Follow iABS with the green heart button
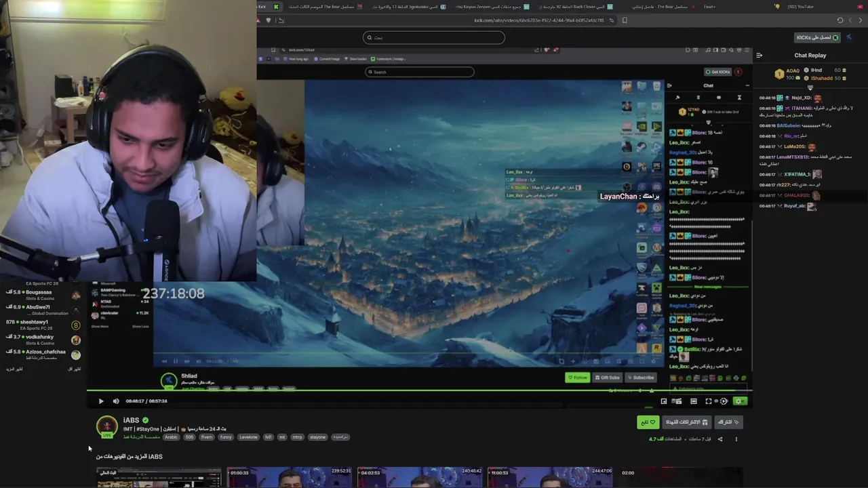Viewport: 868px width, 488px height. pyautogui.click(x=648, y=422)
